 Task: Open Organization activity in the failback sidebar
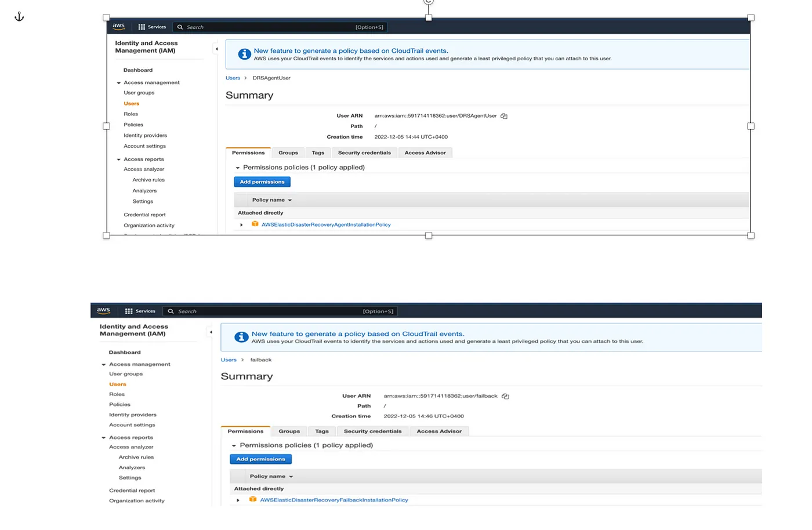pyautogui.click(x=137, y=500)
